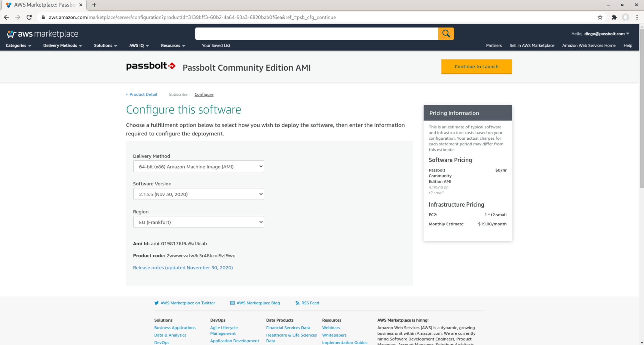Click the $19.00/month monthly estimate value
644x345 pixels.
coord(492,224)
